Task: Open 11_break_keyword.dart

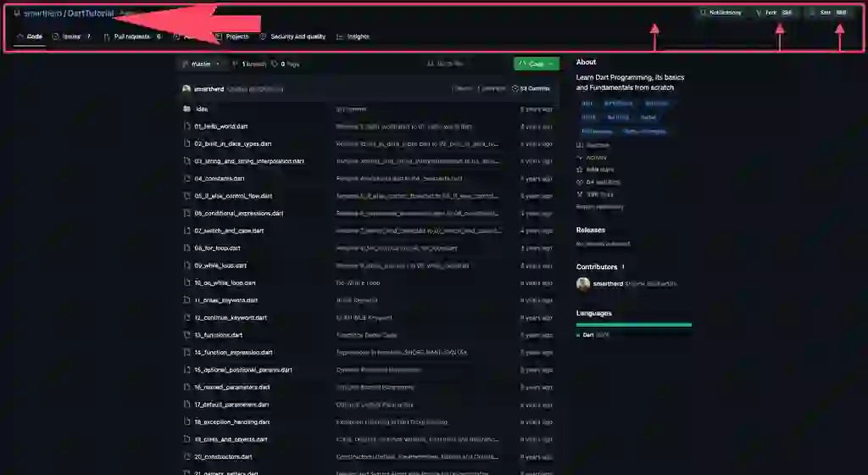Action: (x=225, y=300)
